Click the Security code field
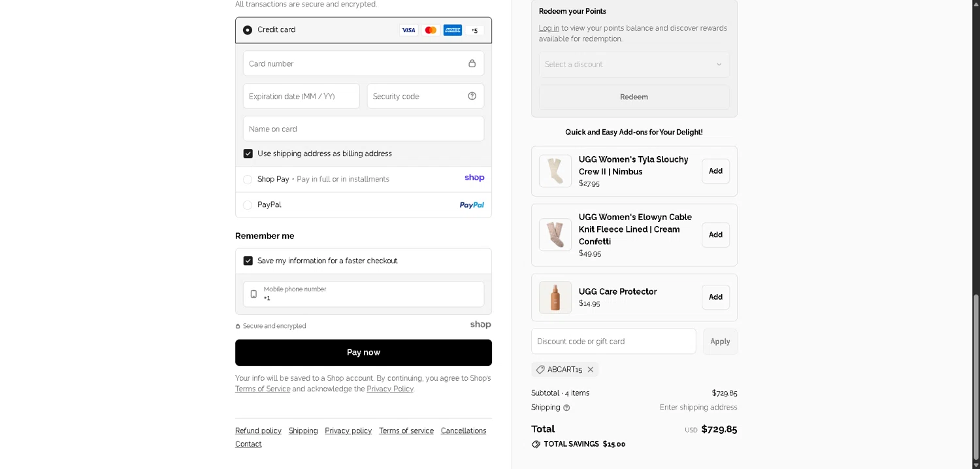 click(425, 96)
